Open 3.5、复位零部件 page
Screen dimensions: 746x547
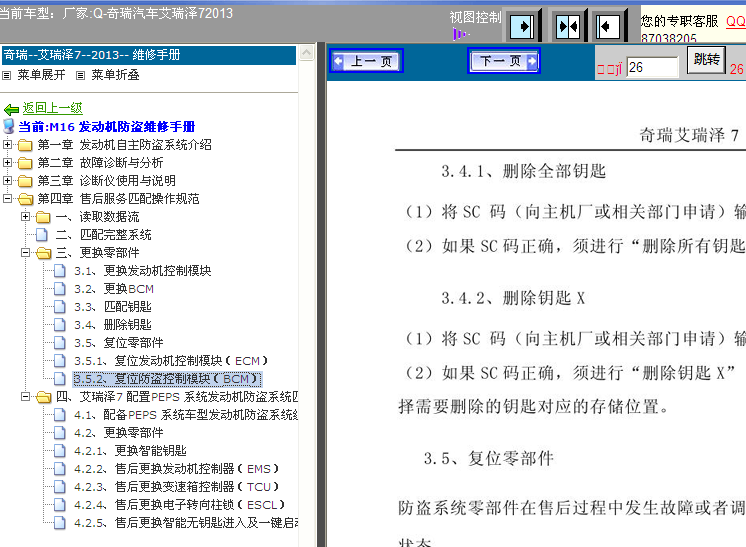click(118, 343)
